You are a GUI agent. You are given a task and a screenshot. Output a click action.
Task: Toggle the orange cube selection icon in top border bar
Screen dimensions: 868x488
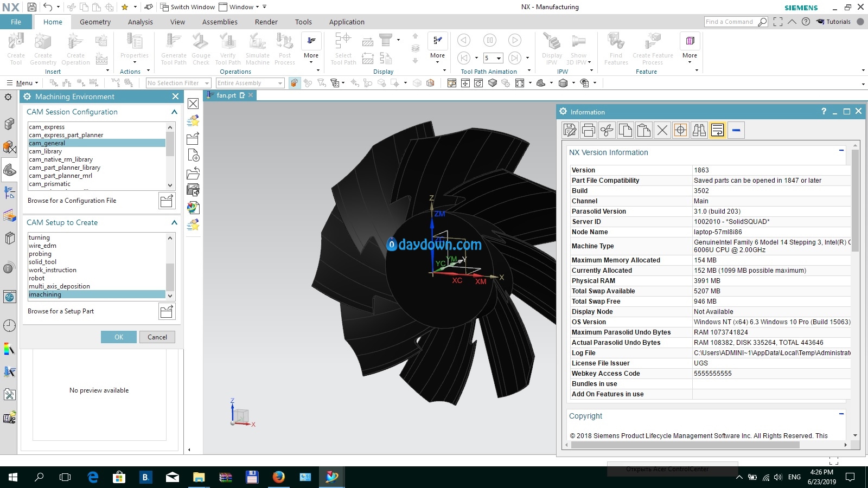pos(295,83)
